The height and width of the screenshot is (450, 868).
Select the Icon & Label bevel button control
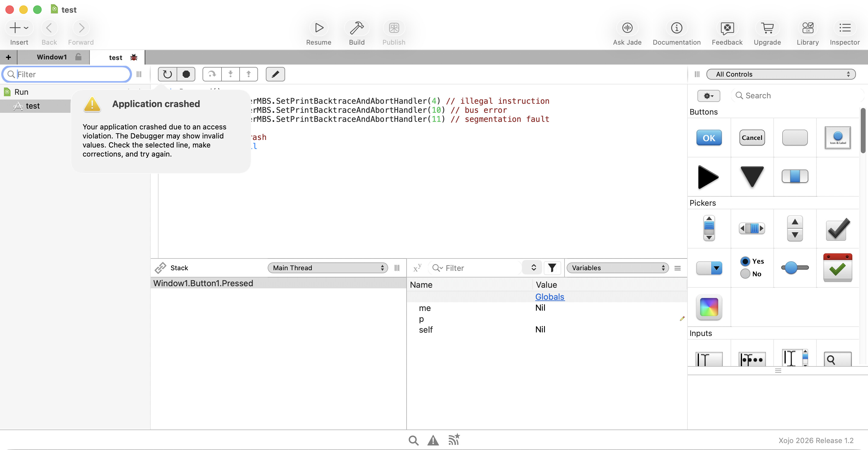click(838, 138)
